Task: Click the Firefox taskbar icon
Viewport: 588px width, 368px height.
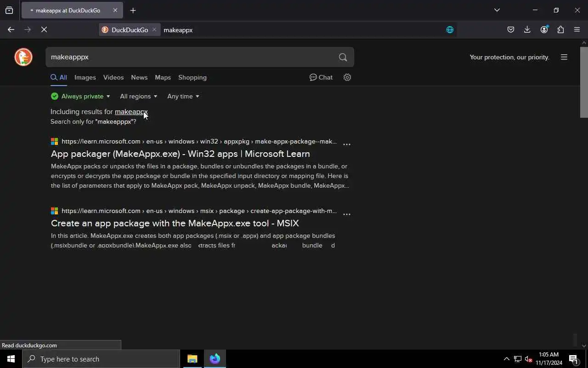Action: 215,359
